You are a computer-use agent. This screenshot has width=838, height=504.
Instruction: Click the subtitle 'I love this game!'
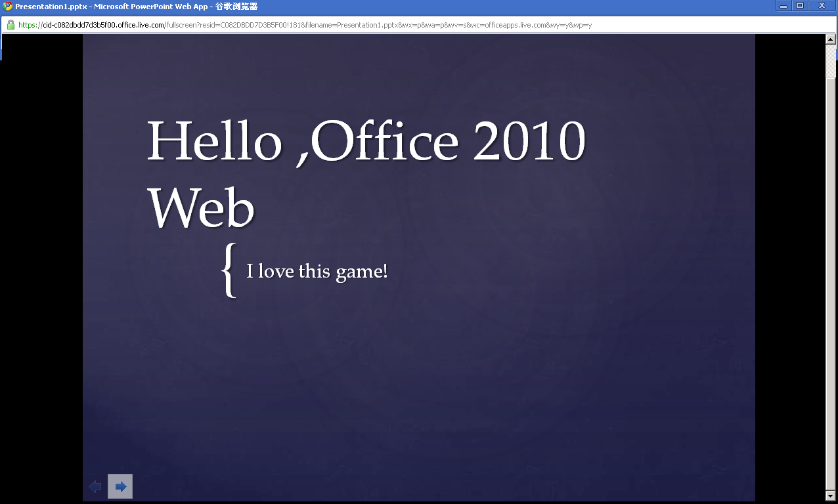pyautogui.click(x=317, y=271)
